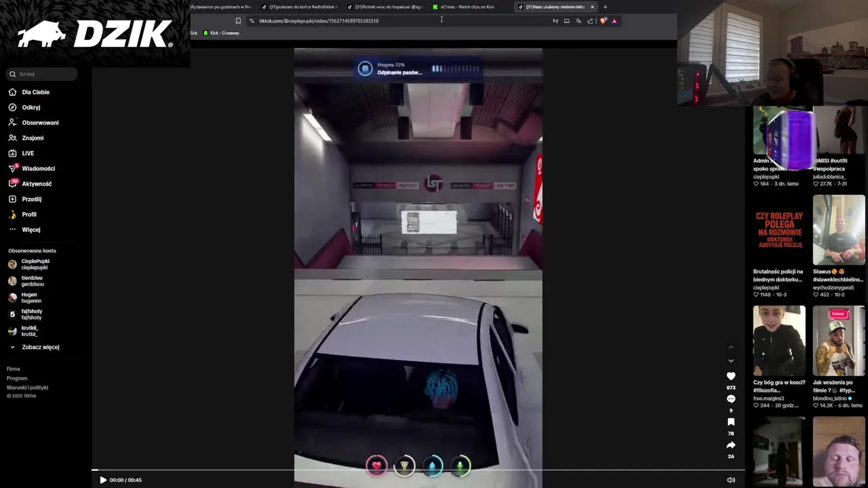This screenshot has width=868, height=488.
Task: Click the in-game microphone status icon
Action: click(460, 466)
